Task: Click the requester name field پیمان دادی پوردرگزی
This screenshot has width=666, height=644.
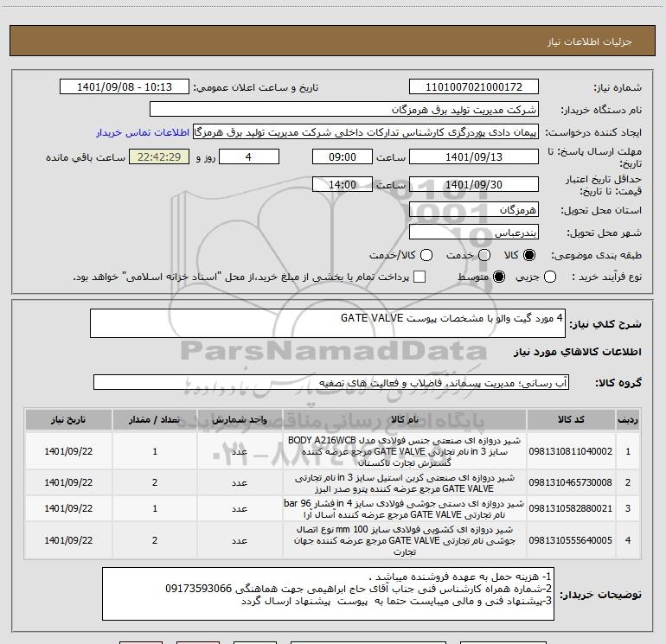Action: pos(366,131)
